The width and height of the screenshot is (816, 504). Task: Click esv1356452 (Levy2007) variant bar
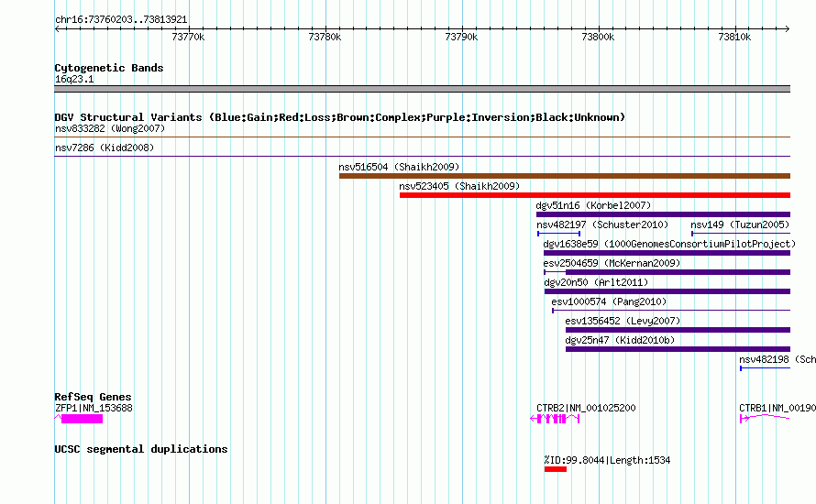pyautogui.click(x=678, y=330)
